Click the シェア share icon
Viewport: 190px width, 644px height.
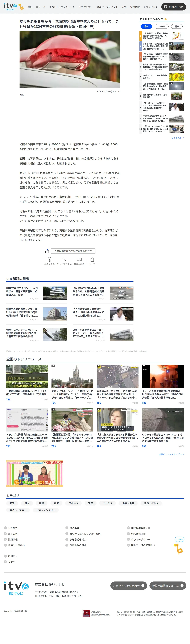(92, 259)
